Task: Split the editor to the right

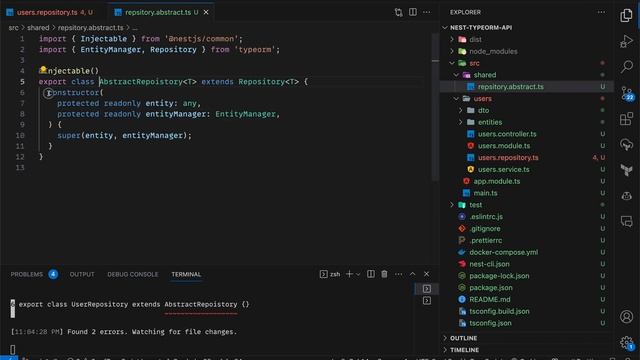Action: [x=413, y=12]
